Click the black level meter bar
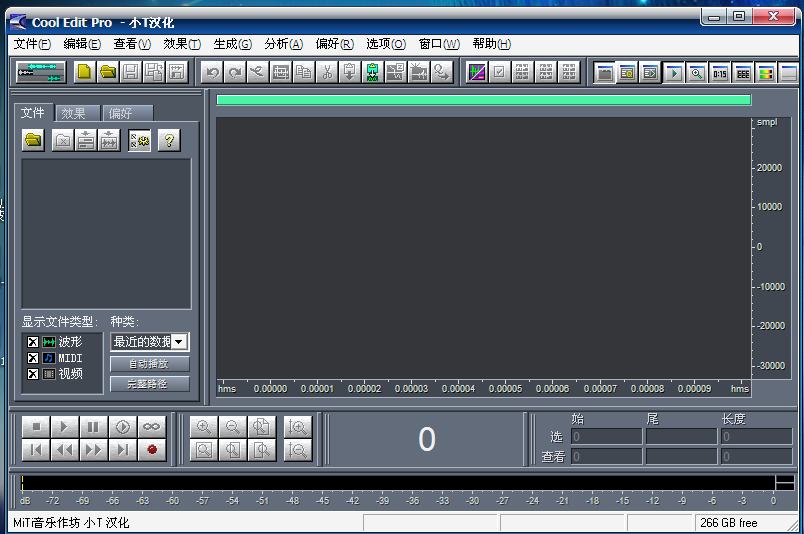Viewport: 804px width, 534px height. [x=398, y=483]
